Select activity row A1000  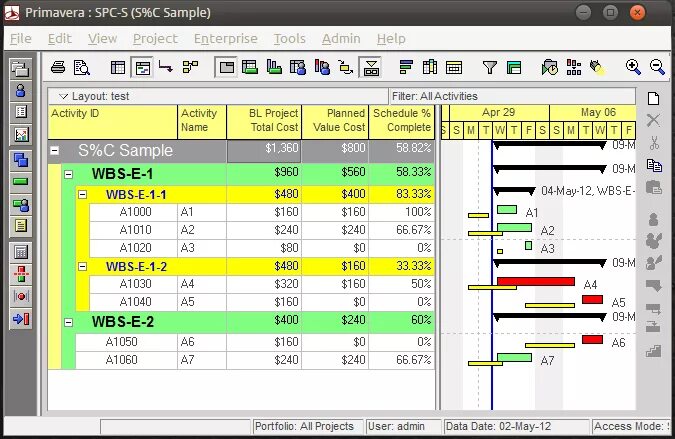pos(262,212)
